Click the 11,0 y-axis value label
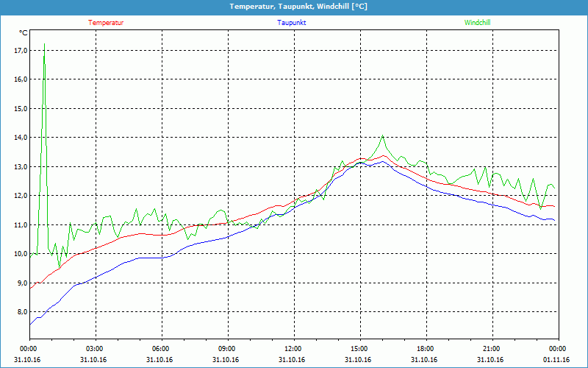This screenshot has height=368, width=588. [x=21, y=224]
